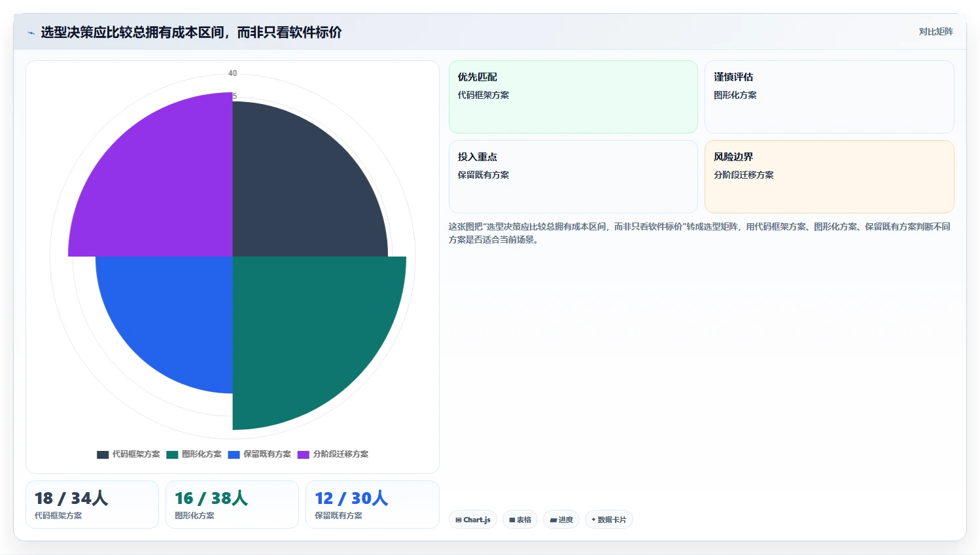Click 保留既有方案 text in 投入重点 card
This screenshot has height=555, width=980.
pyautogui.click(x=483, y=175)
